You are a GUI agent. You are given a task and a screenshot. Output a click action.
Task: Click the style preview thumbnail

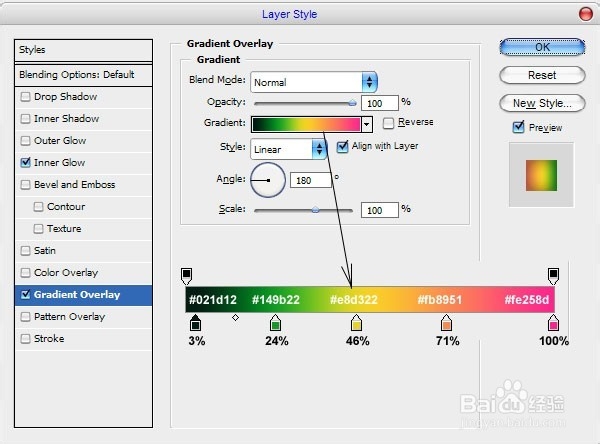point(541,175)
